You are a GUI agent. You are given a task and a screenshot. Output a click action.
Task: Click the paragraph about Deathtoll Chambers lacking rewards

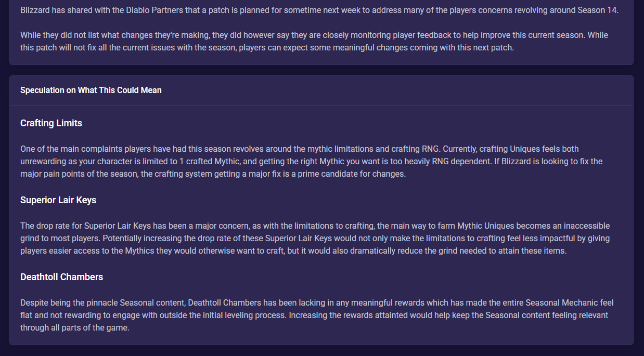pyautogui.click(x=317, y=315)
